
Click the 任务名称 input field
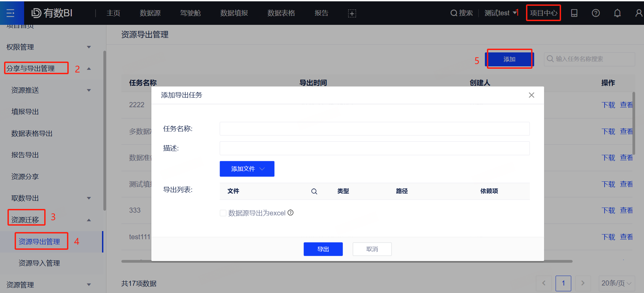(374, 129)
